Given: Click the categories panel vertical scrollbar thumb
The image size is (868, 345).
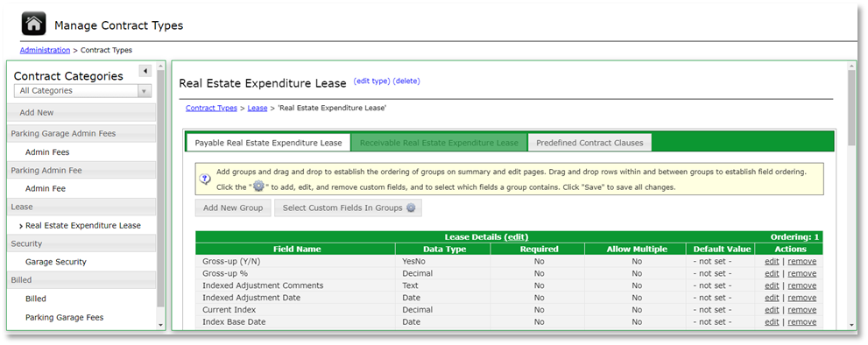Looking at the screenshot, I should point(160,188).
